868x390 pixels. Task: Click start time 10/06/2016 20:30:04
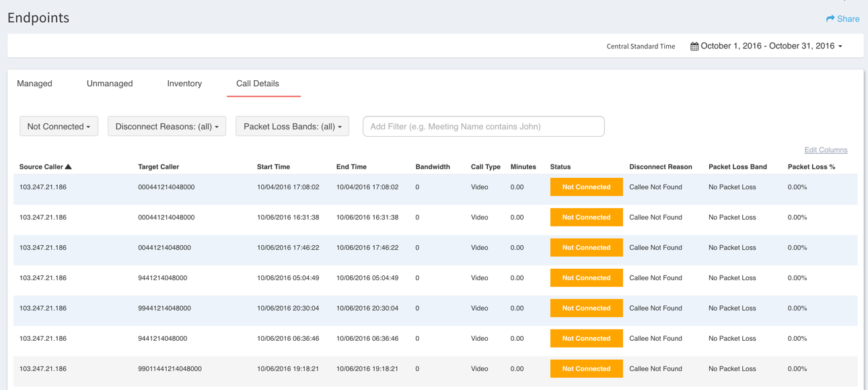[288, 308]
